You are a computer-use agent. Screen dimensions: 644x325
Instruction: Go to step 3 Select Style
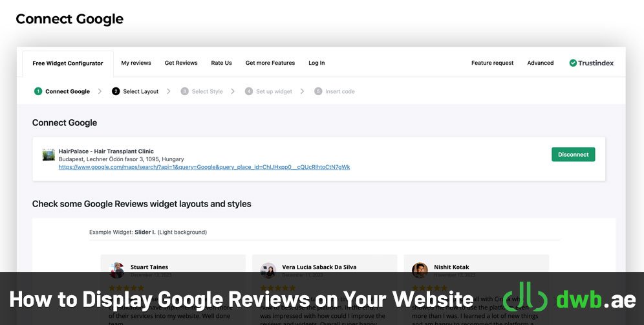pos(202,91)
